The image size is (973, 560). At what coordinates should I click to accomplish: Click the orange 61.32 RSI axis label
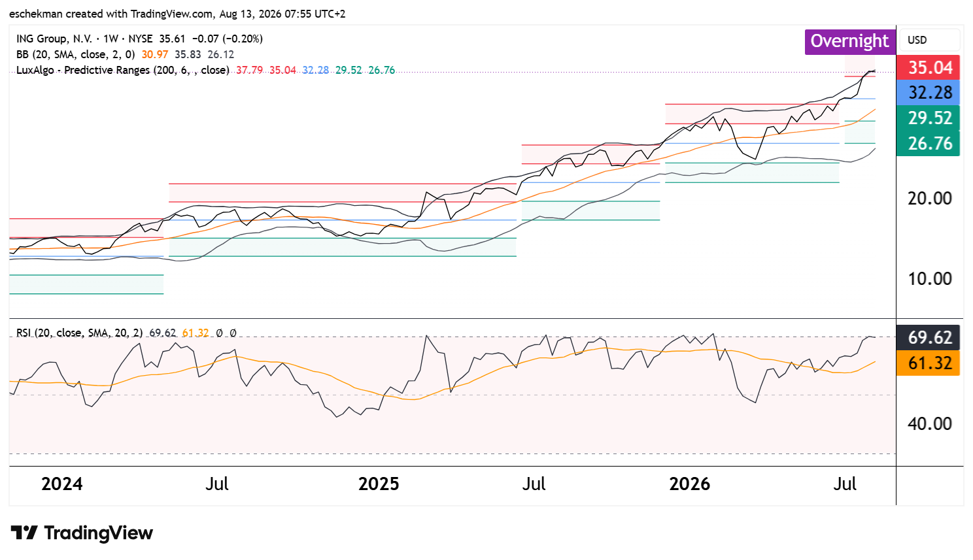929,363
